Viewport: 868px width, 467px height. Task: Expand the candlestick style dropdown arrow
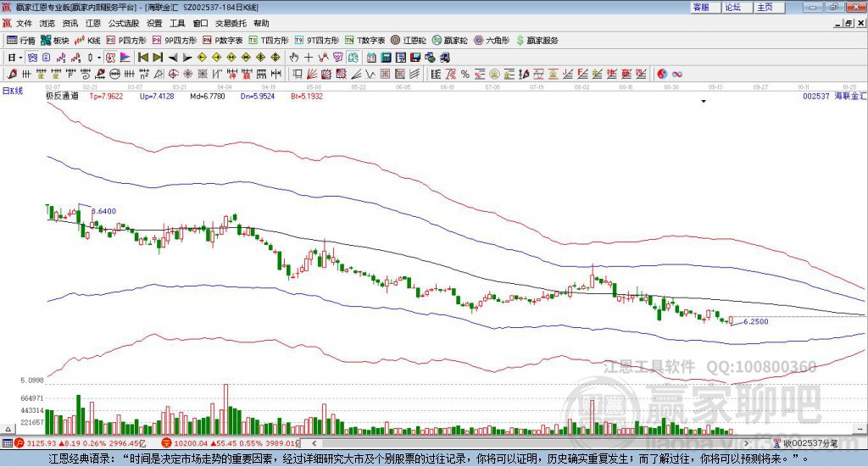[99, 58]
